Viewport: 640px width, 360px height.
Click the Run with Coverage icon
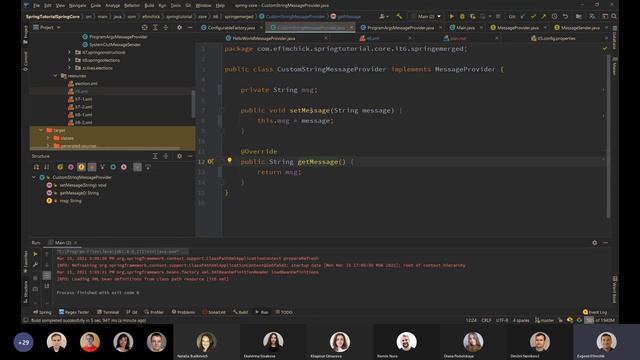pos(473,16)
